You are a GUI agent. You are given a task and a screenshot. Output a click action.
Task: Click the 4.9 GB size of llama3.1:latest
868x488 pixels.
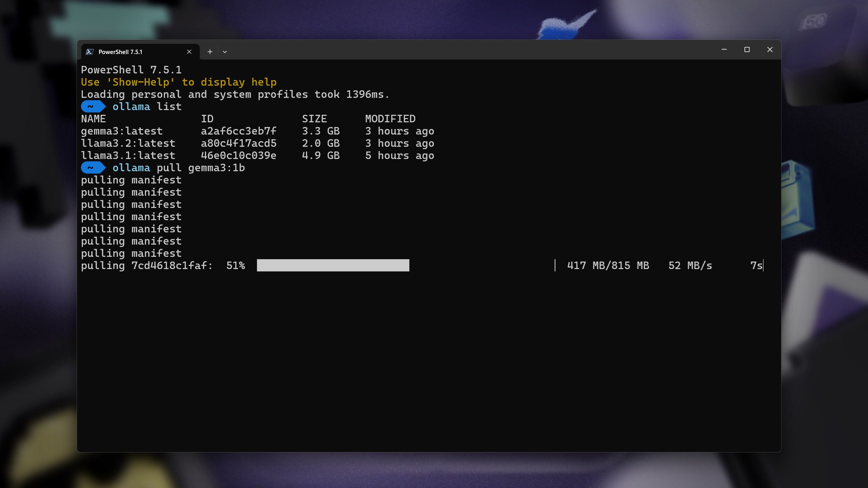321,155
